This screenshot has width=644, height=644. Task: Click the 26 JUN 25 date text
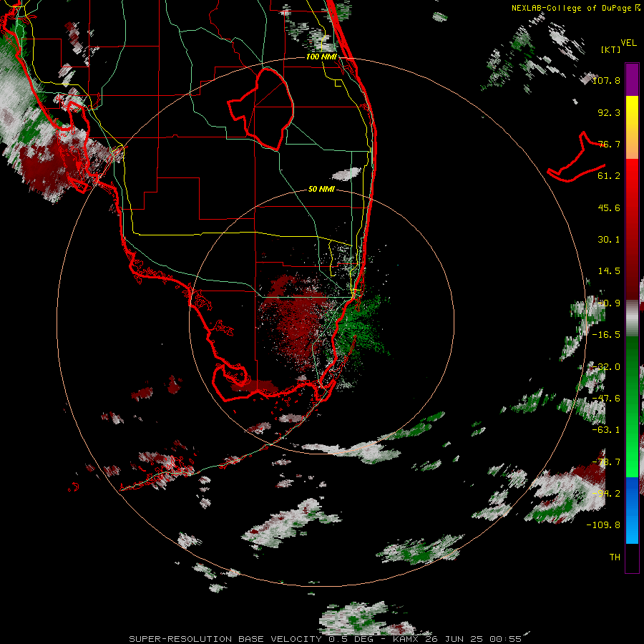[x=456, y=639]
